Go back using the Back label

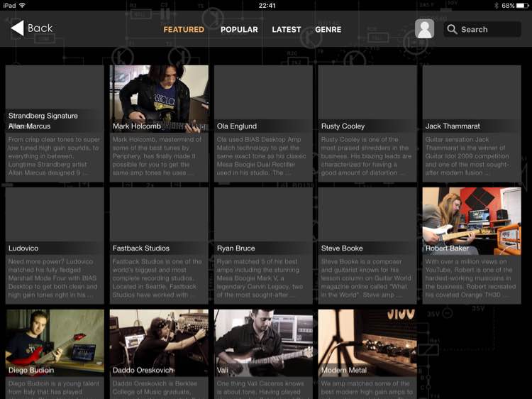[x=40, y=28]
